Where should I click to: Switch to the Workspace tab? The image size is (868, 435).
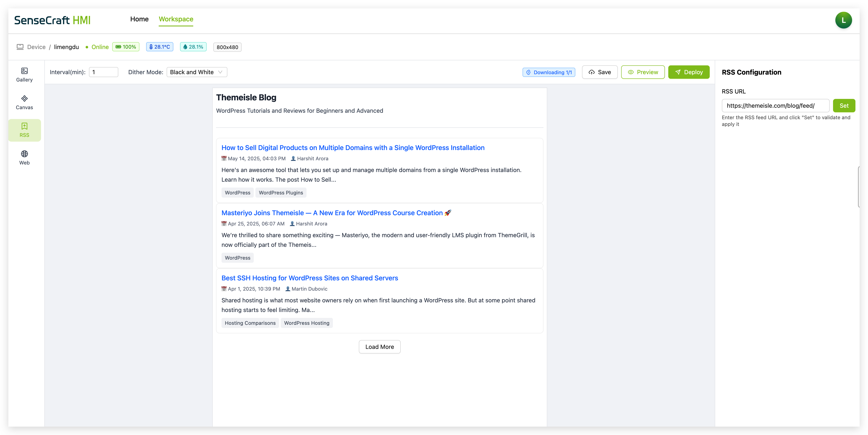pyautogui.click(x=176, y=19)
